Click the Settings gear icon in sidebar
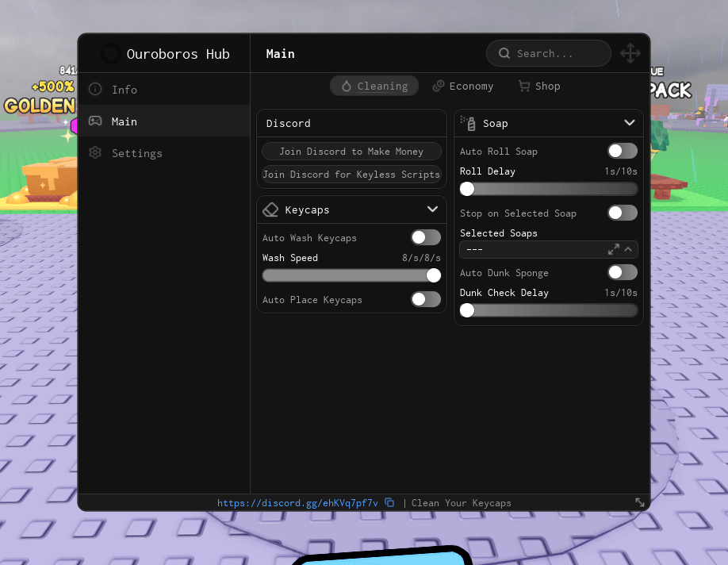 tap(95, 153)
